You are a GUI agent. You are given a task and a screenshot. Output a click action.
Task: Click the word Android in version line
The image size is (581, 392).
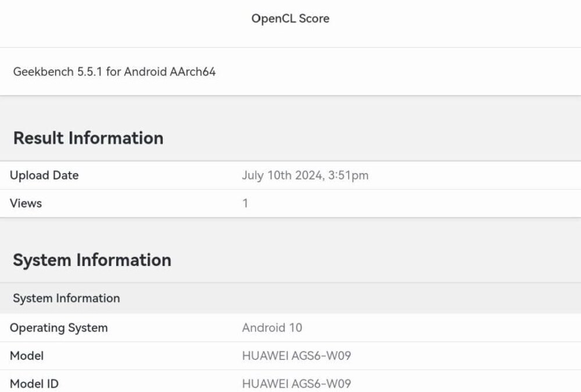(x=144, y=72)
